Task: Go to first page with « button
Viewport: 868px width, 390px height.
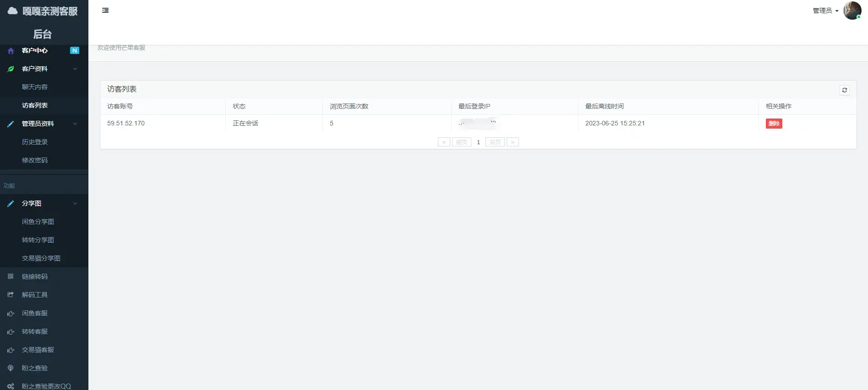Action: coord(444,142)
